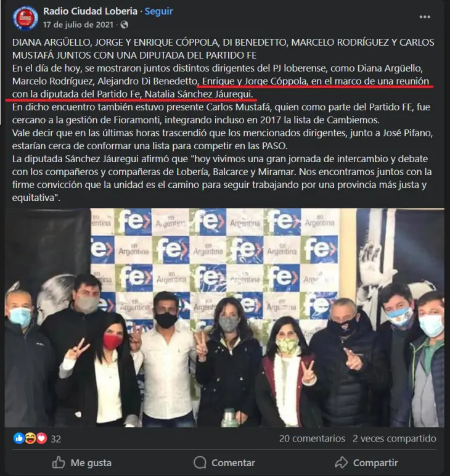Viewport: 450px width, 476px height.
Task: Open the group photo with Fe banner
Action: [224, 318]
